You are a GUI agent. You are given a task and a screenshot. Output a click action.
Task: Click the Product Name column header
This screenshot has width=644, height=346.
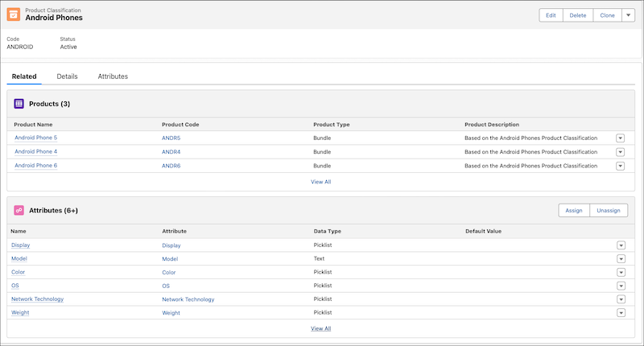33,125
